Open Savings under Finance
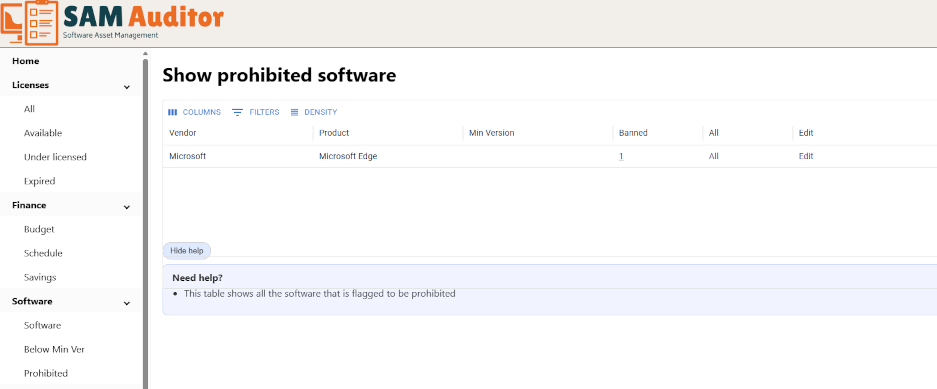937x389 pixels. pyautogui.click(x=40, y=277)
